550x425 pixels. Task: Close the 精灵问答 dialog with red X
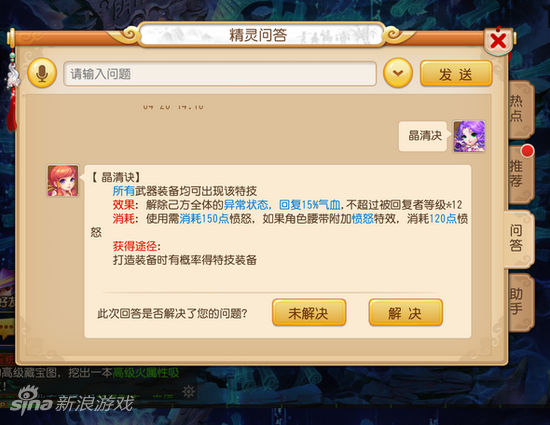click(498, 41)
